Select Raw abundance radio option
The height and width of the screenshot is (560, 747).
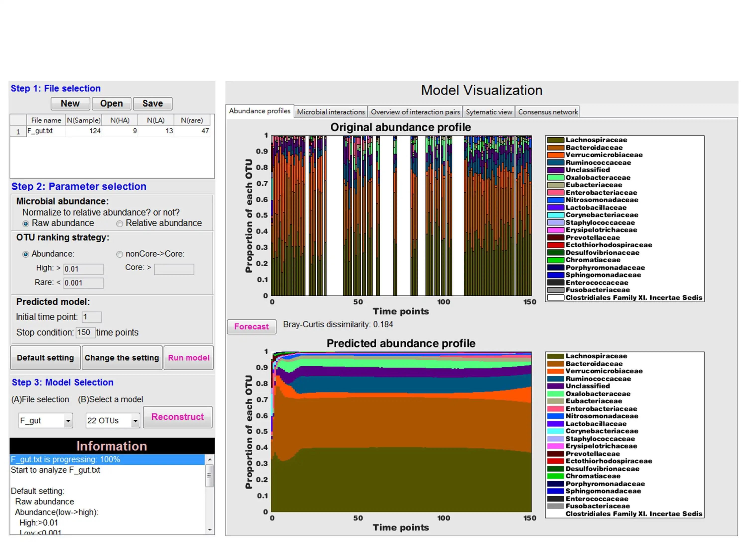tap(26, 224)
